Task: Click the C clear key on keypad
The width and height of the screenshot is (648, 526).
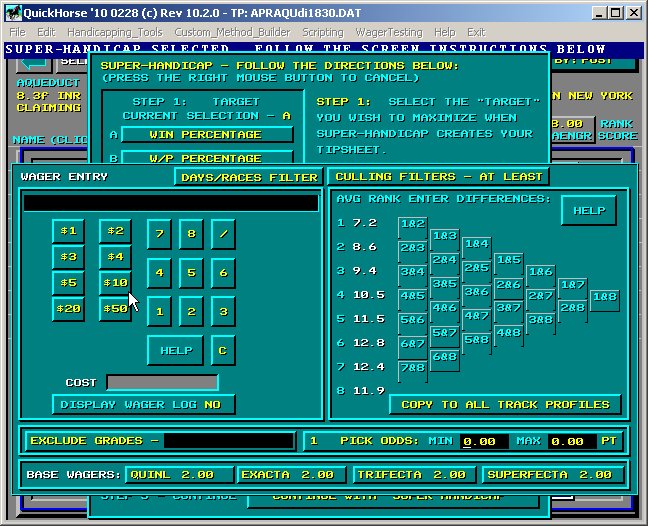Action: (223, 350)
